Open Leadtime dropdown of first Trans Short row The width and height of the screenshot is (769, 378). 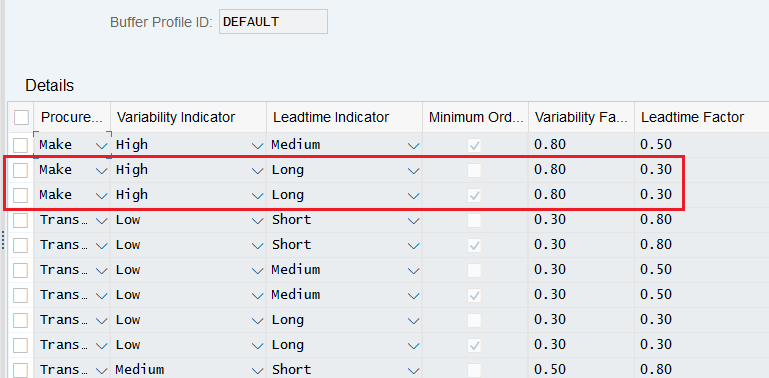[413, 221]
